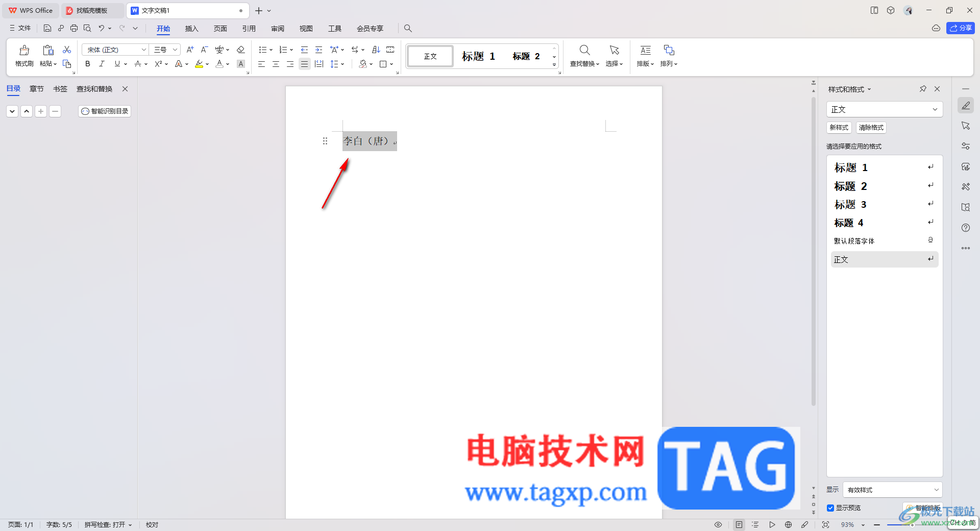Click the 找稻壳模板 tab
Viewport: 980px width, 531px height.
(92, 10)
